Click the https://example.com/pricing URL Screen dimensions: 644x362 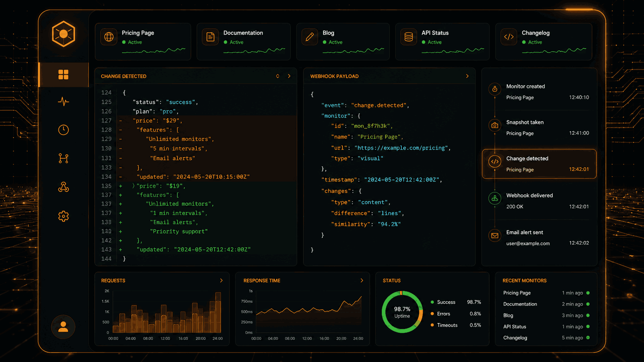(x=401, y=148)
